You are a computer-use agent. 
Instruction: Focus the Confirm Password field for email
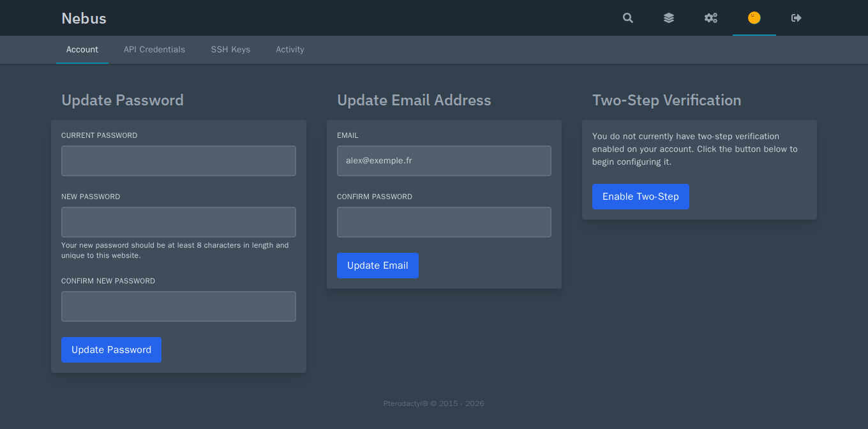pos(444,222)
